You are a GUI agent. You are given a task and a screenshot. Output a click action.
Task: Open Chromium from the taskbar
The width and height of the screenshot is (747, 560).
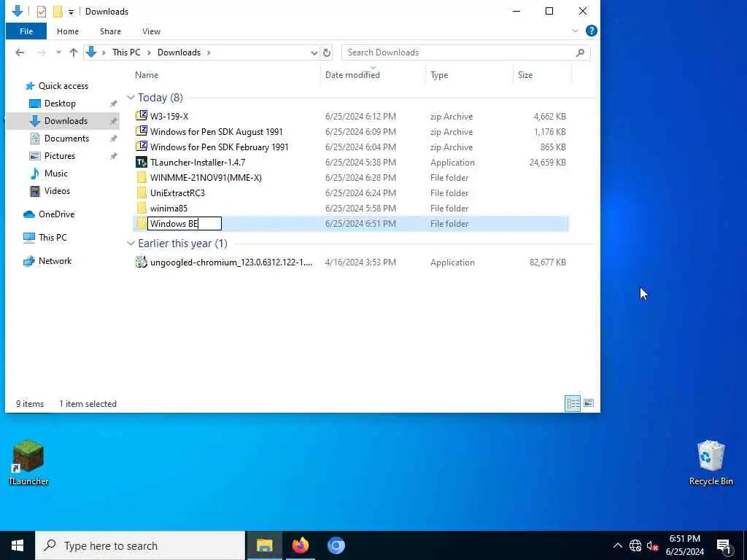click(x=336, y=545)
